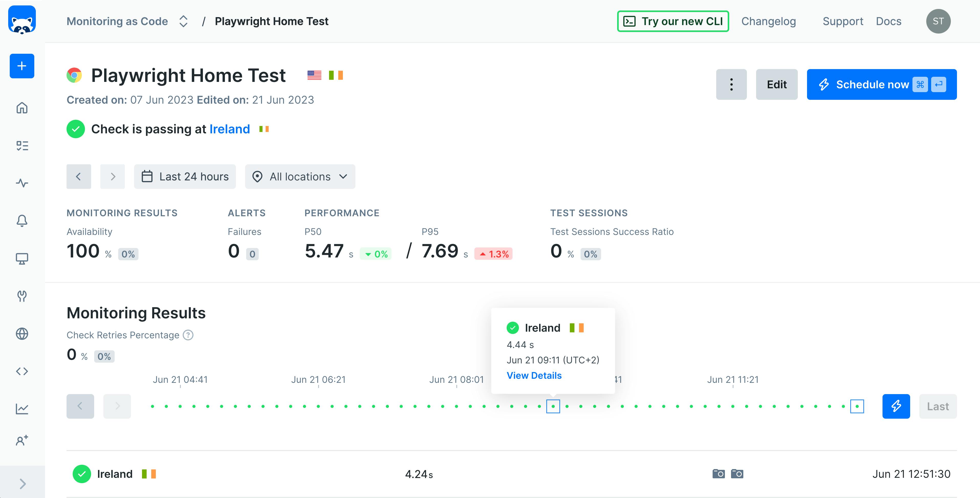The image size is (980, 498).
Task: Open the home dashboard from the sidebar
Action: [x=22, y=108]
